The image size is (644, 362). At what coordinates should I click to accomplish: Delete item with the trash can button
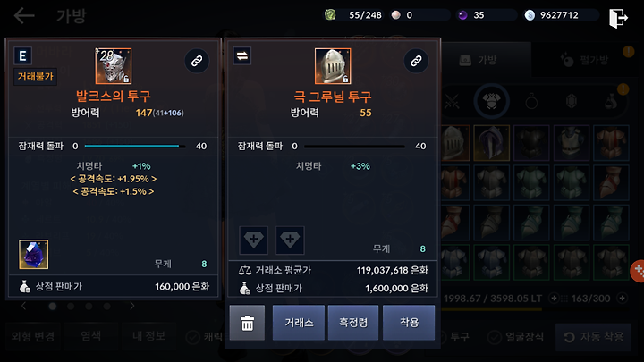pyautogui.click(x=247, y=323)
